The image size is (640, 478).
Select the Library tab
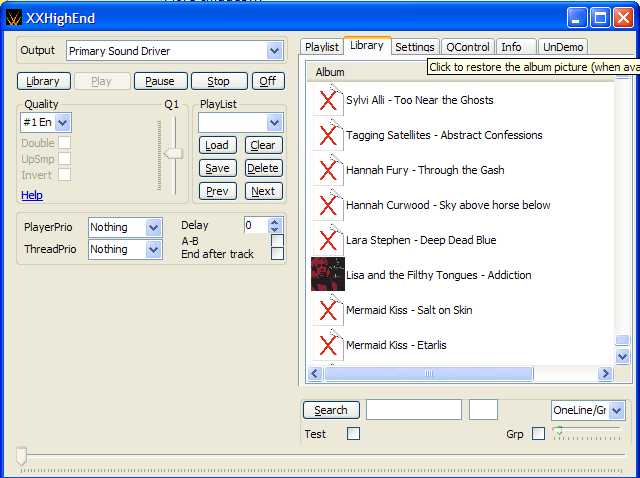(367, 45)
